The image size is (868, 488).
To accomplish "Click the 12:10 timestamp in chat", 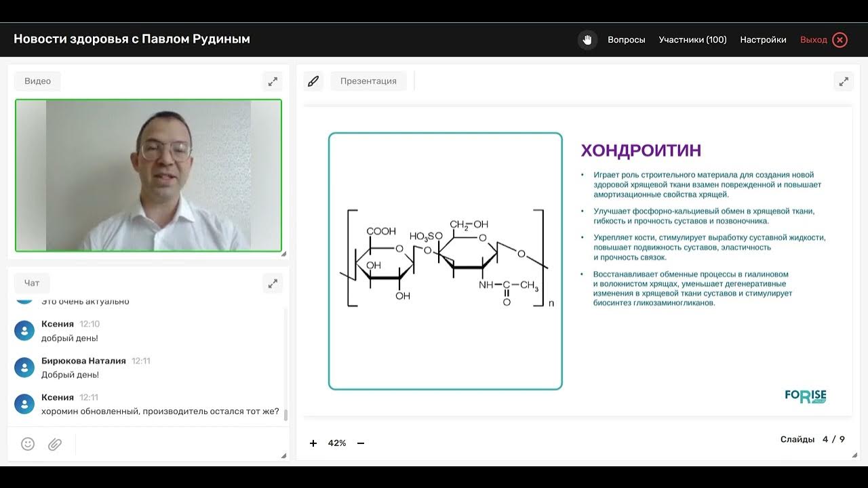I will click(x=90, y=324).
